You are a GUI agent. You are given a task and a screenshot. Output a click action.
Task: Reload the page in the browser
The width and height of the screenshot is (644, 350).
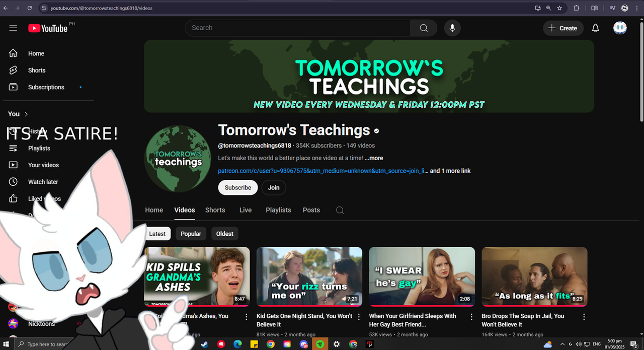[30, 8]
